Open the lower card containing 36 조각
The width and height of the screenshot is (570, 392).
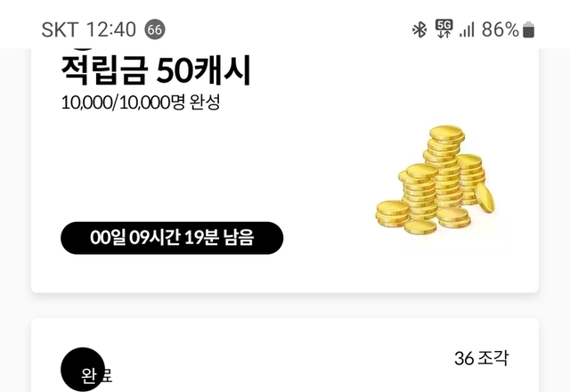point(285,355)
